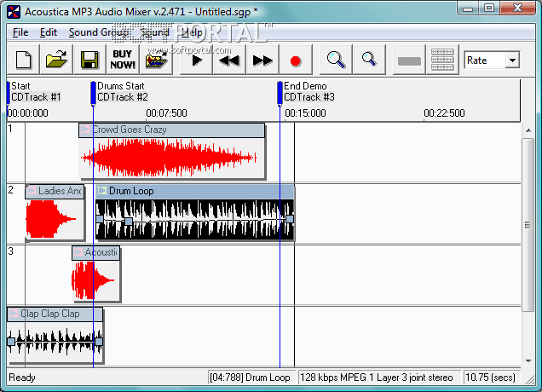Maximize the Acoustica window
The width and height of the screenshot is (542, 392).
[489, 9]
